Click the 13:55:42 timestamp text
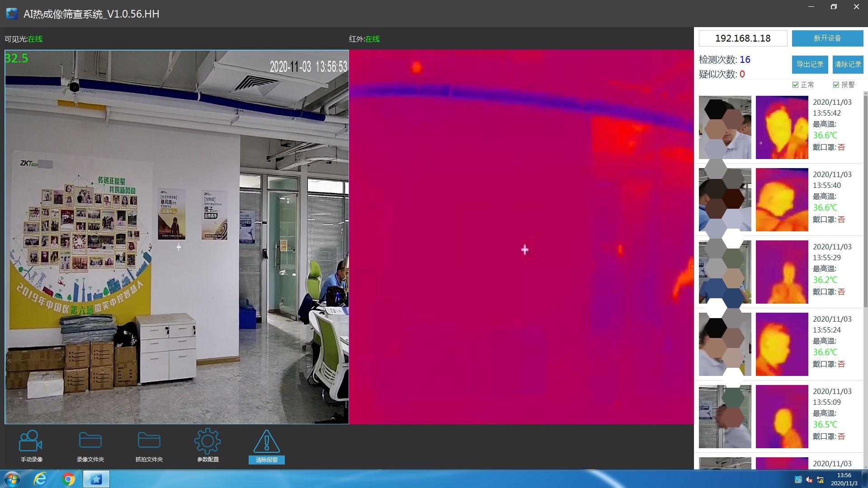868x488 pixels. pos(827,113)
